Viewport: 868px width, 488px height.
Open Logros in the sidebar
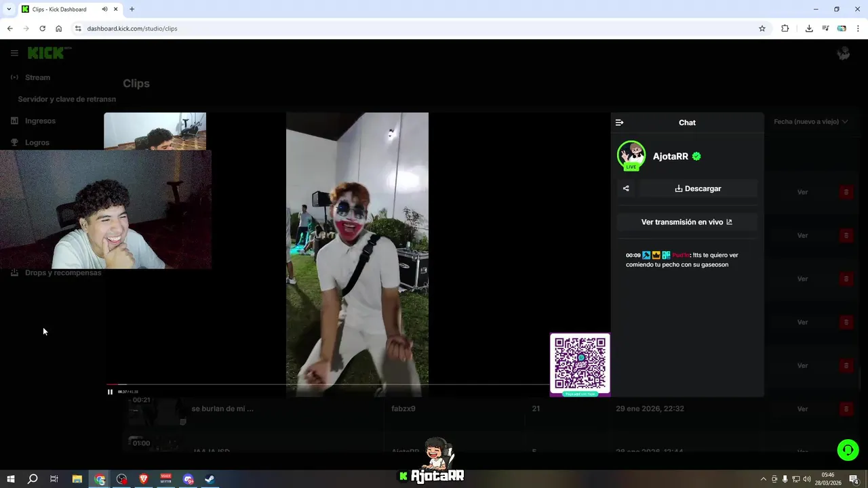[37, 142]
